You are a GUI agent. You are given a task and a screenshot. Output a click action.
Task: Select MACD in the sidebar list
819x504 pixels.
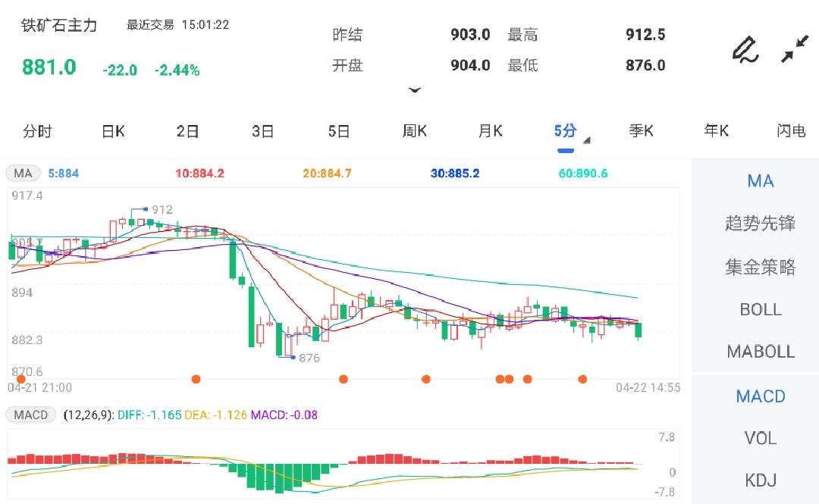761,396
